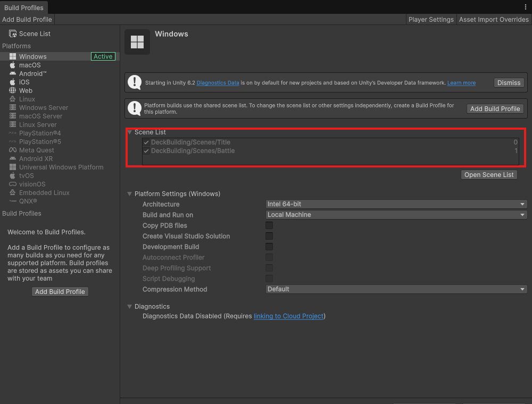Toggle the DeckBuilding/Scenes/Battle scene checkbox
532x404 pixels.
(x=146, y=151)
